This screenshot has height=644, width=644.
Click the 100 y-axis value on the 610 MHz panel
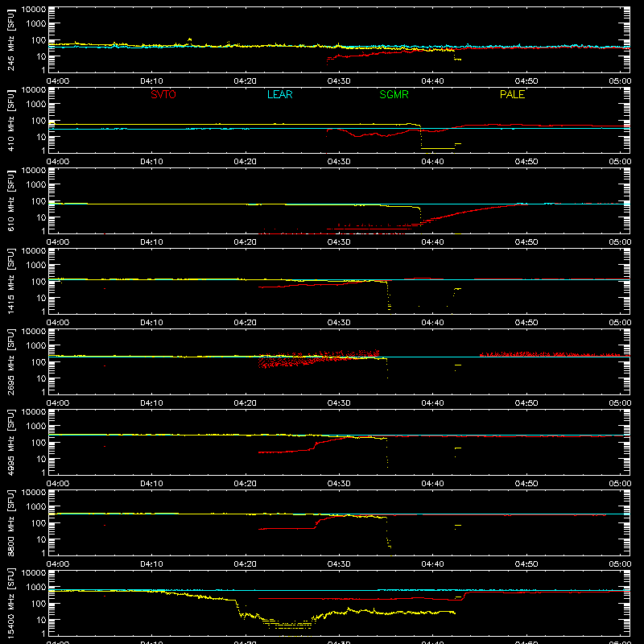click(38, 201)
